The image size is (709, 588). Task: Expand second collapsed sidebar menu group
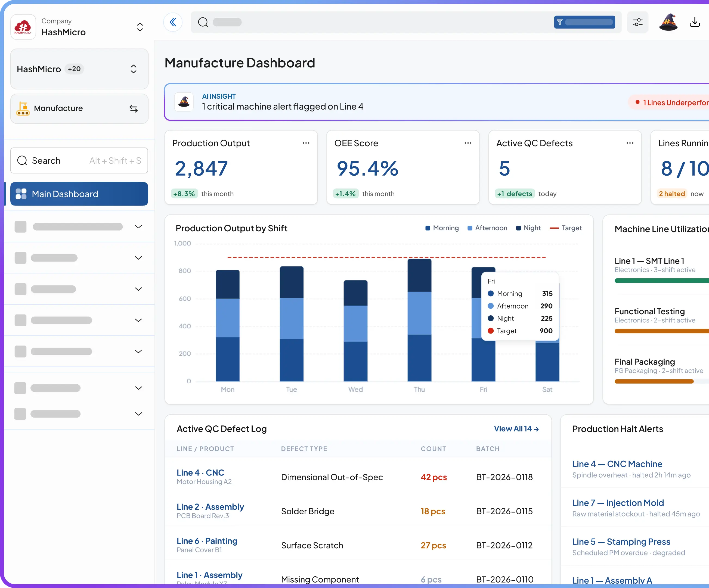[x=138, y=258]
